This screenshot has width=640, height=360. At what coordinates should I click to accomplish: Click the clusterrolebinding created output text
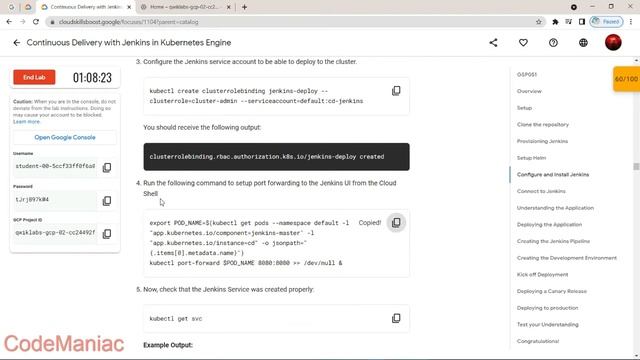(x=267, y=157)
